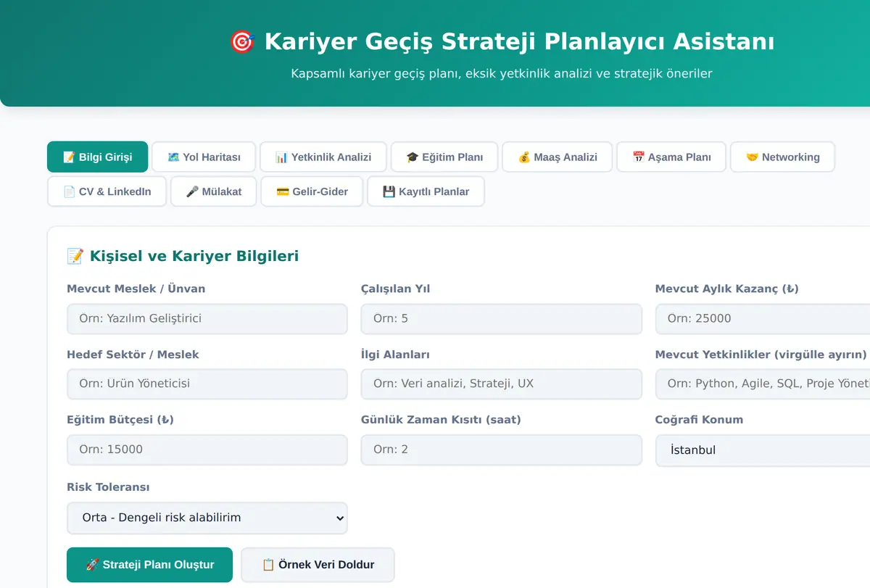Click the microphone icon on Mülakat
This screenshot has height=588, width=870.
(192, 191)
